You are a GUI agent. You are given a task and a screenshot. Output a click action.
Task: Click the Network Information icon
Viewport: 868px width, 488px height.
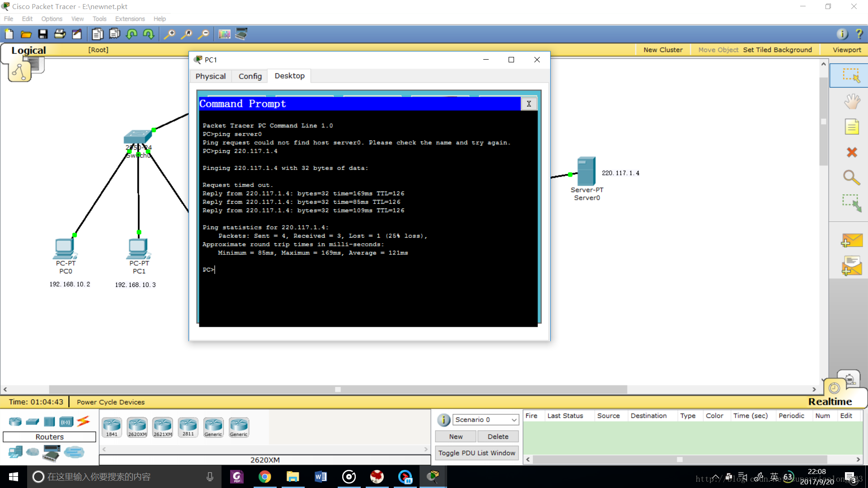click(842, 34)
